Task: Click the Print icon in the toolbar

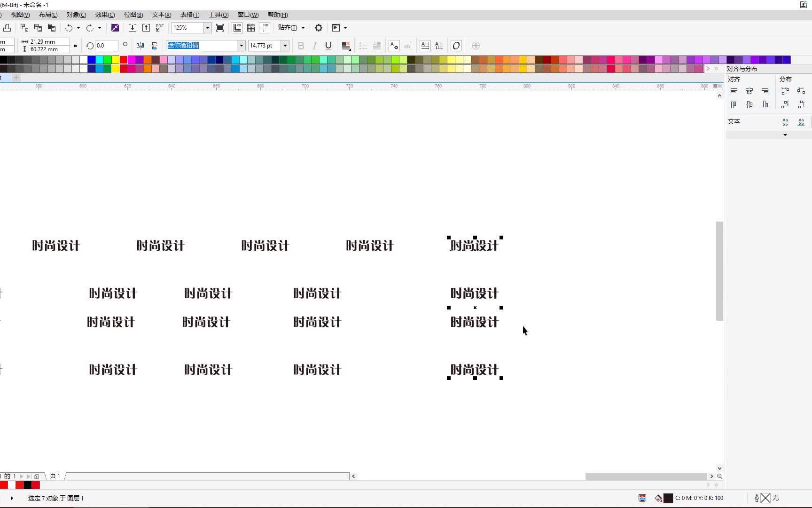Action: (7, 28)
